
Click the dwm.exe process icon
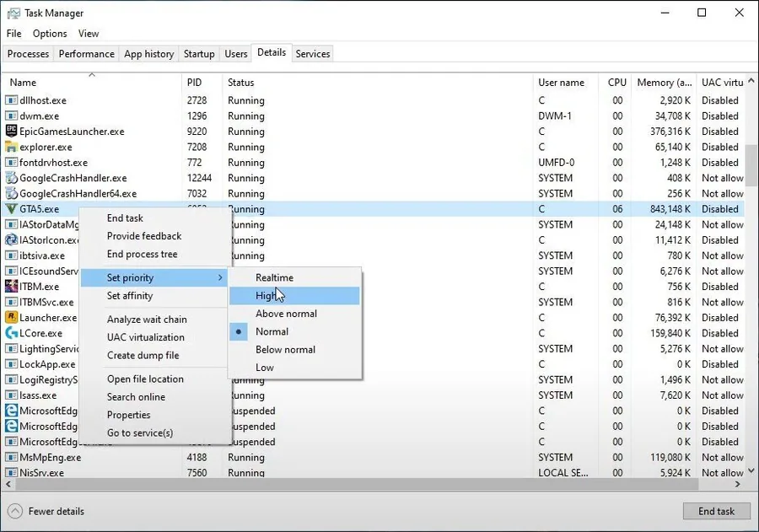click(x=11, y=116)
